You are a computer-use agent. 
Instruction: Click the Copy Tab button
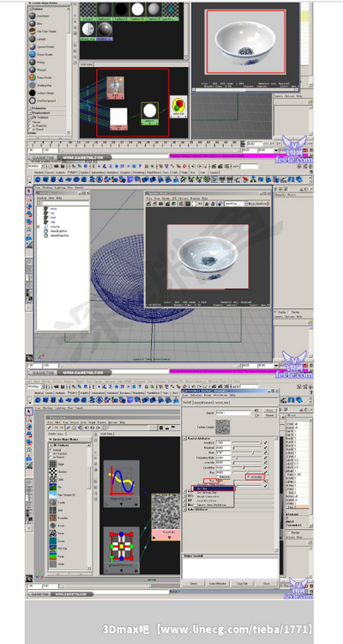click(x=243, y=583)
